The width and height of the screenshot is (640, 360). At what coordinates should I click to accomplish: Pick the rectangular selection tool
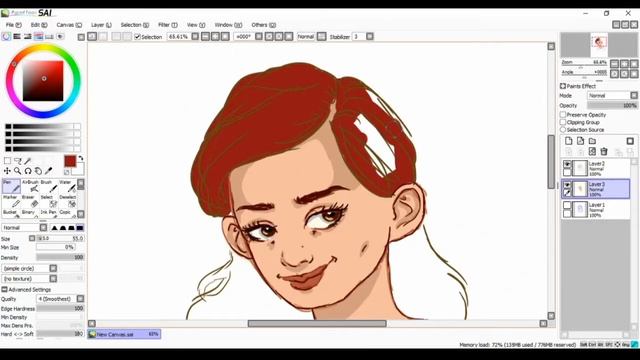[x=7, y=161]
